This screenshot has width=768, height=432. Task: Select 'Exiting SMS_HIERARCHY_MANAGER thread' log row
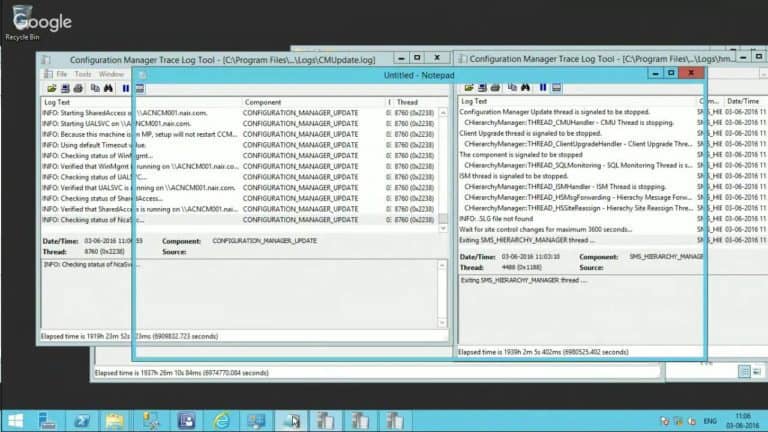coord(612,240)
